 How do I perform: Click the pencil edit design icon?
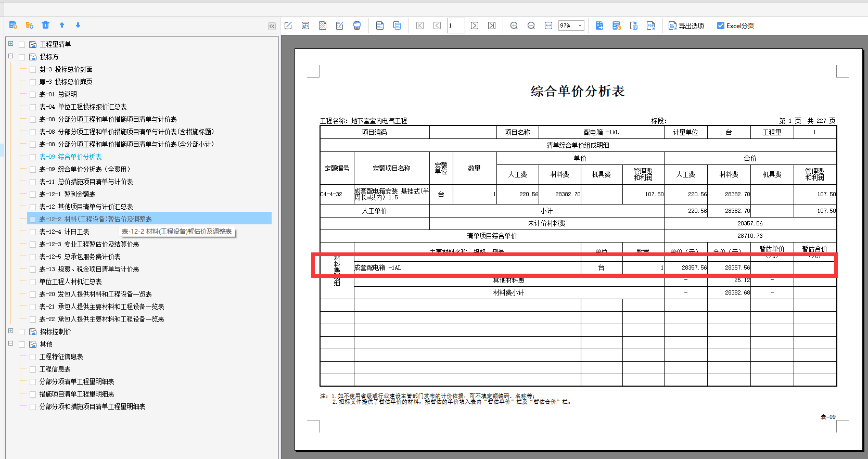(x=288, y=25)
